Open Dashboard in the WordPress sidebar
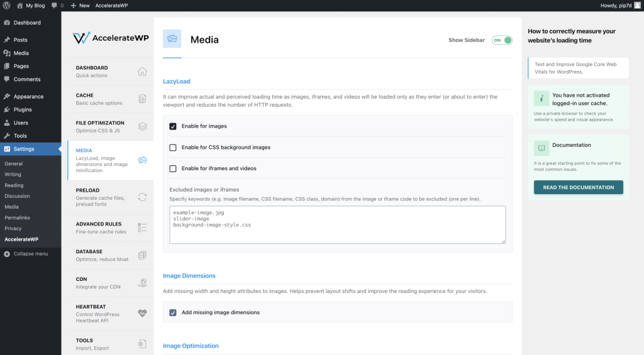Viewport: 644px width, 355px height. [x=27, y=23]
